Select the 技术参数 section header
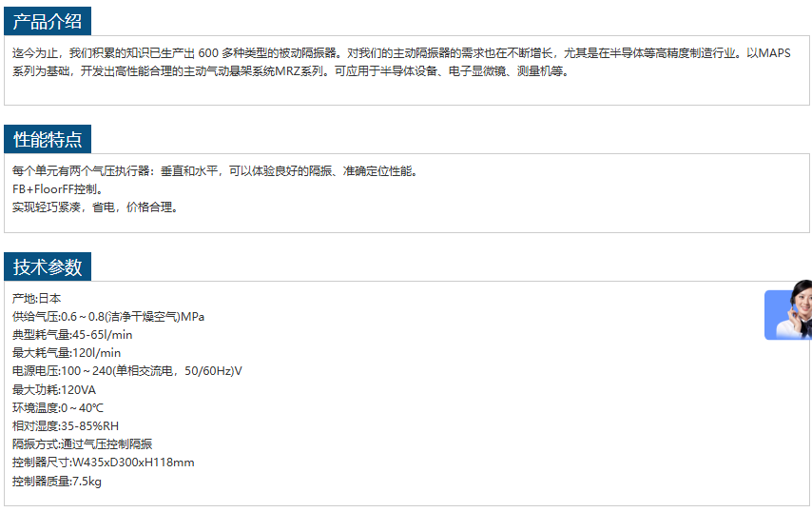Screen dimensions: 812x512 coord(48,266)
